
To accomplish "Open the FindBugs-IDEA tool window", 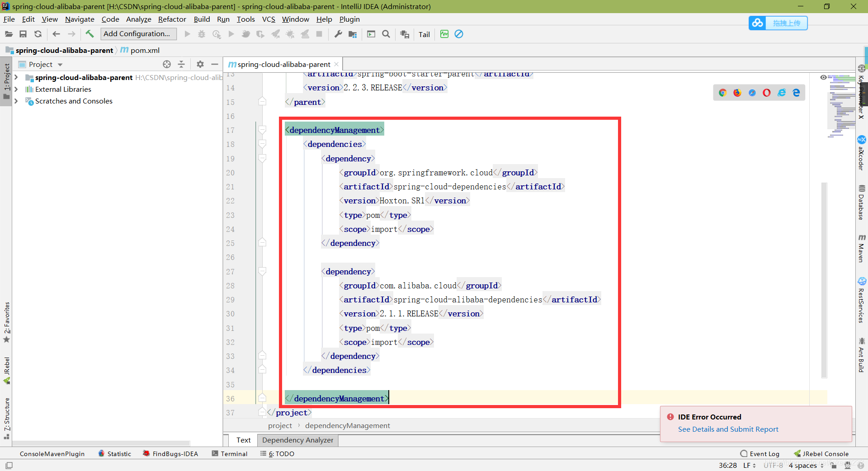I will (170, 453).
